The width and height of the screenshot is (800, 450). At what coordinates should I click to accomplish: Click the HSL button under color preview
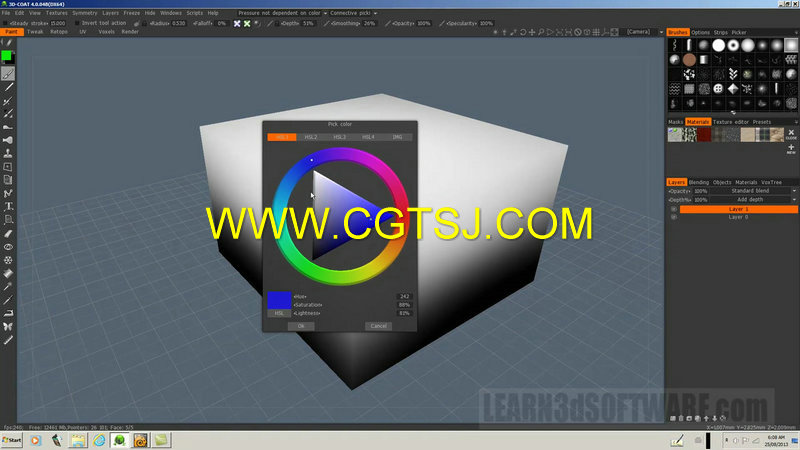click(279, 313)
